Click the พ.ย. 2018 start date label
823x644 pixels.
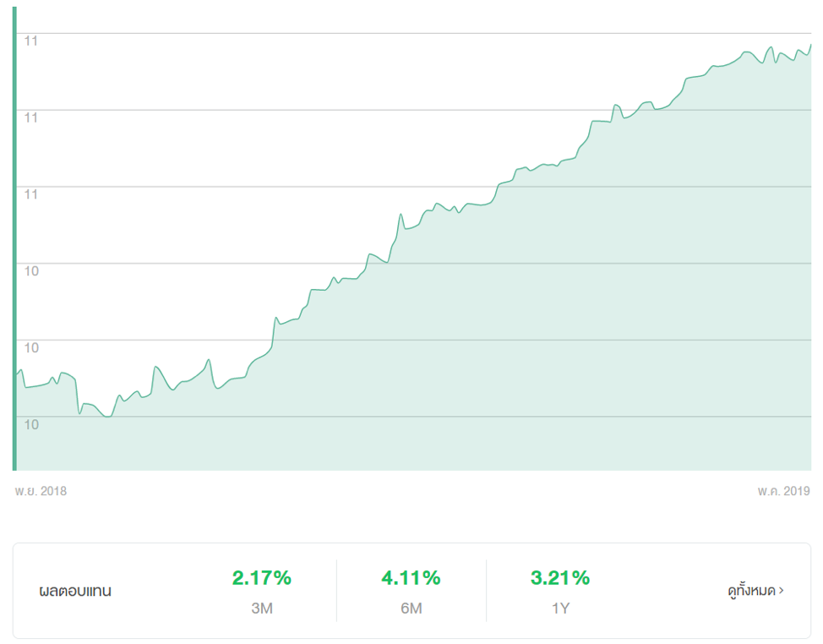click(41, 491)
